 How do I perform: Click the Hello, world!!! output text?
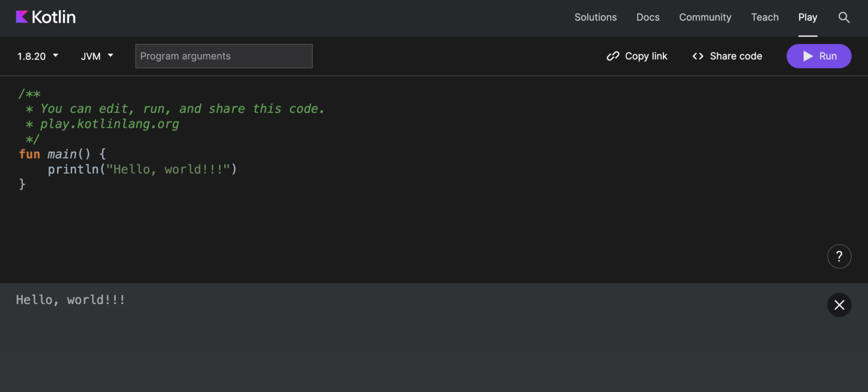click(71, 300)
